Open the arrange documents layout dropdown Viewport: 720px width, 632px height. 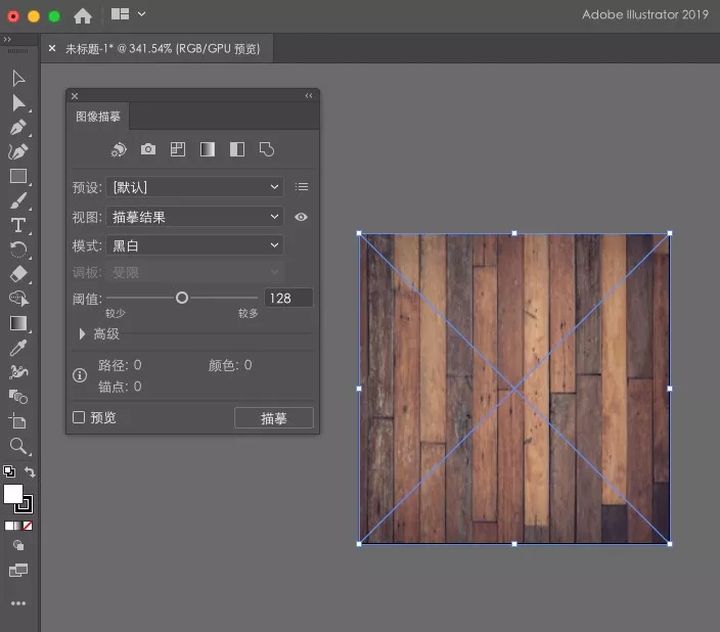tap(128, 14)
